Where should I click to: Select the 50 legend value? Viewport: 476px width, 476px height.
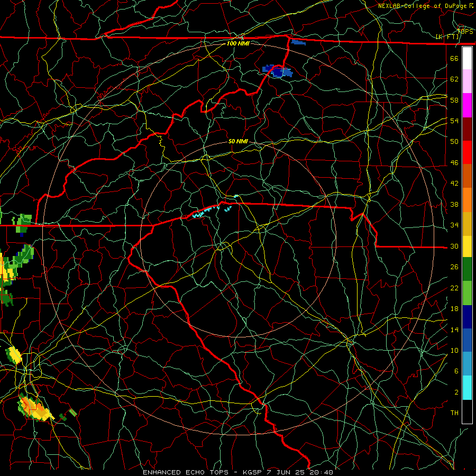(x=454, y=142)
